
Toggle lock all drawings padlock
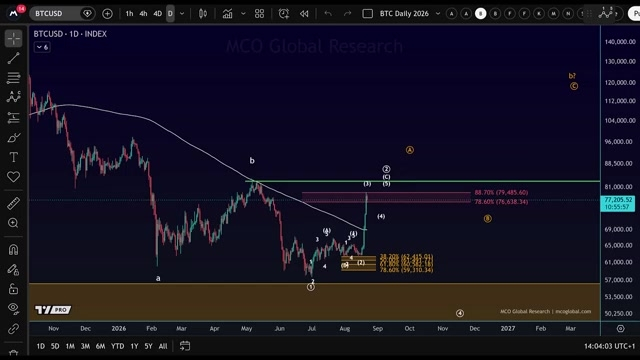click(13, 289)
